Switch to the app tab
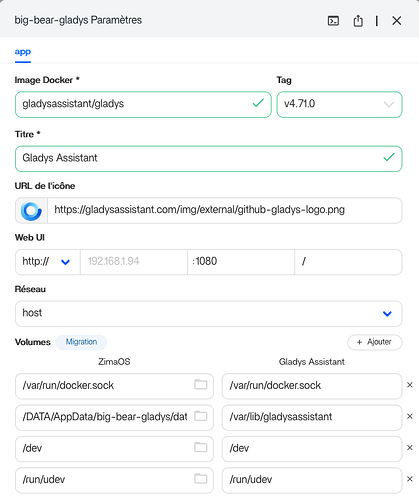419x500 pixels. pos(23,52)
